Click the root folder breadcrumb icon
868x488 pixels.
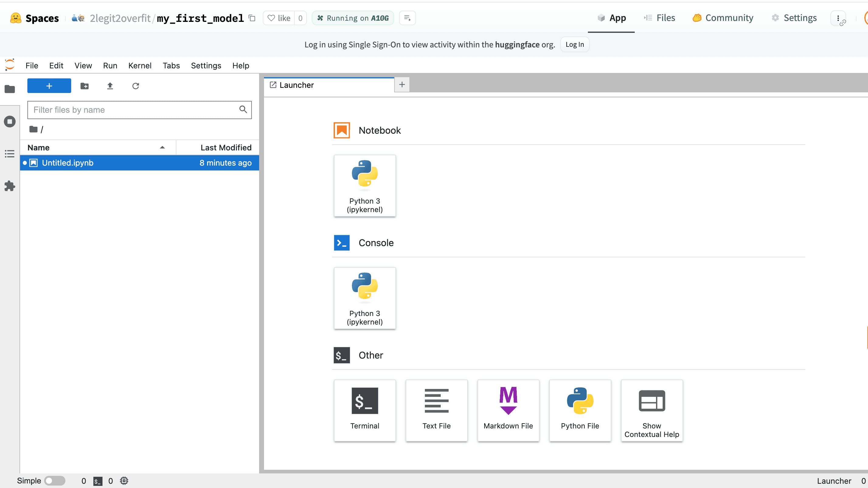(x=33, y=129)
